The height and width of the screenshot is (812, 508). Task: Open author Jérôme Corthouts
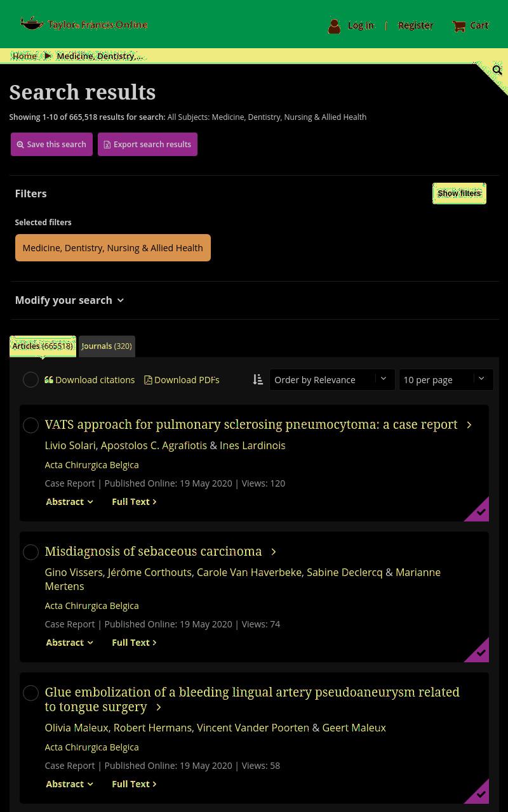149,572
